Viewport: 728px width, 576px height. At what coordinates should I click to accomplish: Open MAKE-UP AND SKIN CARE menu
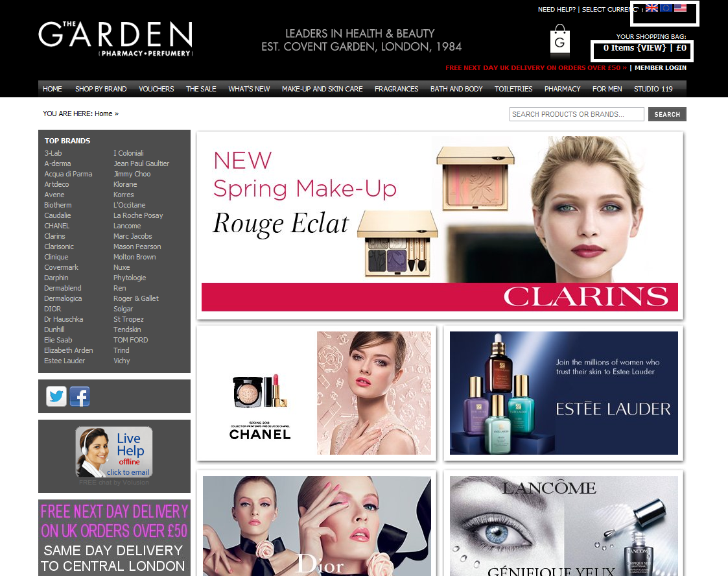point(322,89)
